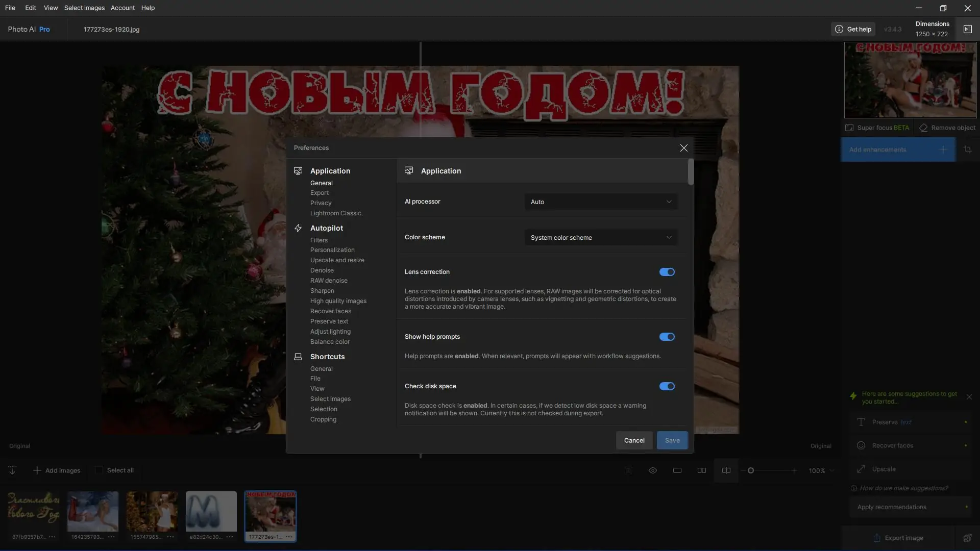Close the Preferences dialog with X
The height and width of the screenshot is (551, 980).
click(683, 148)
